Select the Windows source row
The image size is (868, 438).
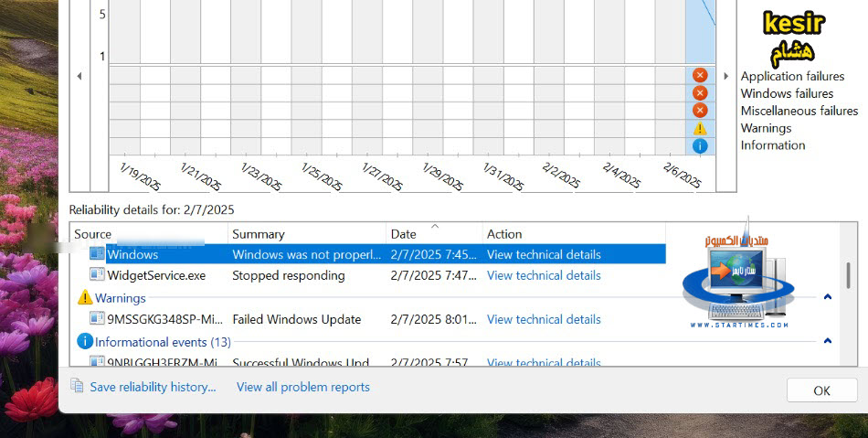pyautogui.click(x=377, y=254)
